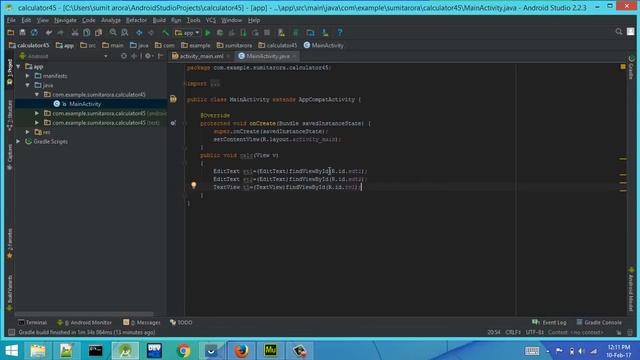Open Chrome from the taskbar

click(183, 351)
